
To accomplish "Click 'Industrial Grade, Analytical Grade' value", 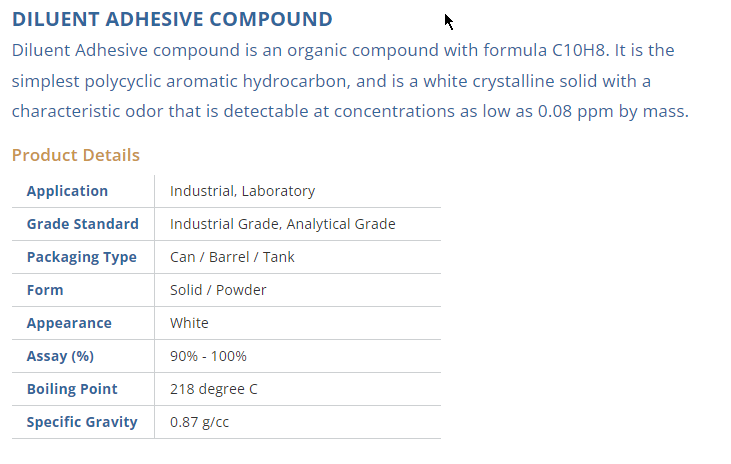I will 282,224.
